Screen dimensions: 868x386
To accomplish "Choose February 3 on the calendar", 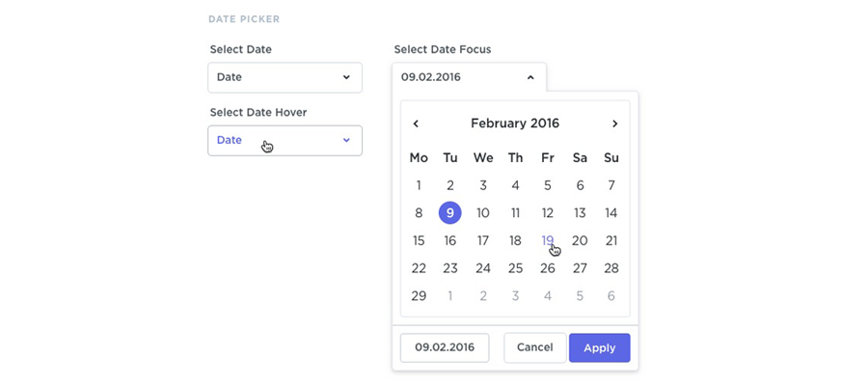I will pyautogui.click(x=483, y=185).
